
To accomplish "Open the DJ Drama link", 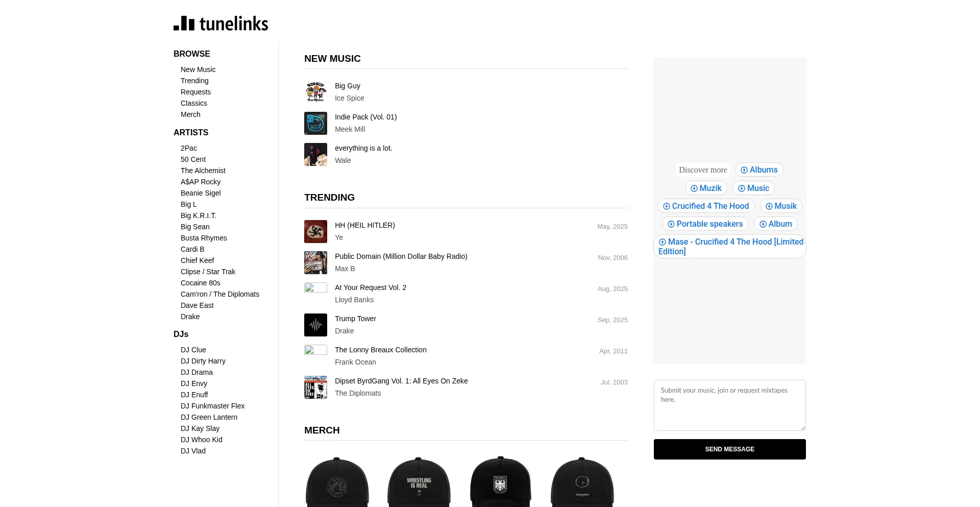I will (x=197, y=372).
